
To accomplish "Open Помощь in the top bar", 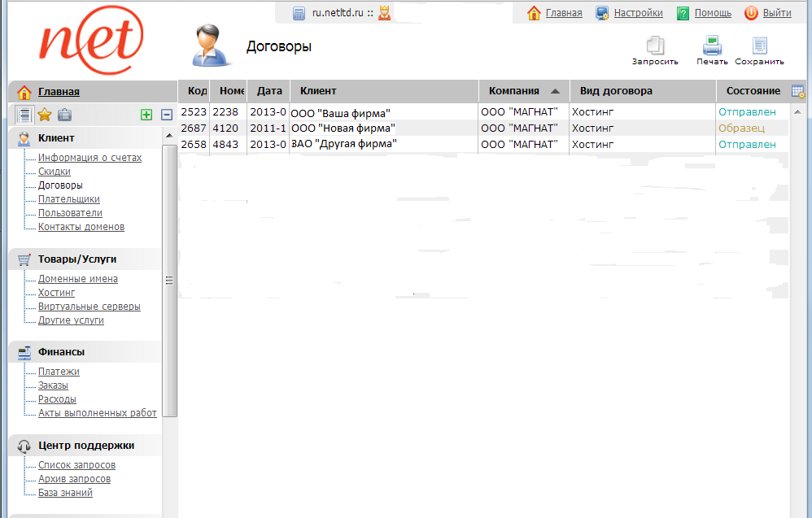I will click(712, 13).
